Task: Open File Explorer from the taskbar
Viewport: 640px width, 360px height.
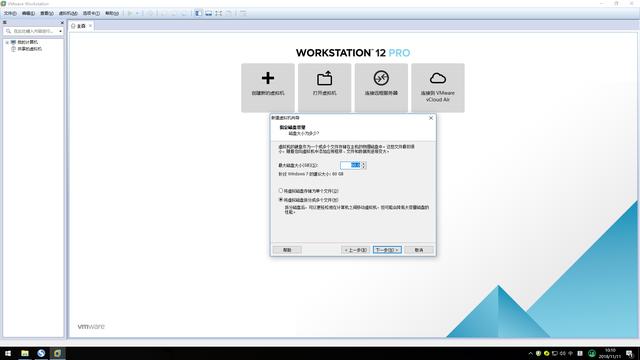Action: pyautogui.click(x=25, y=353)
